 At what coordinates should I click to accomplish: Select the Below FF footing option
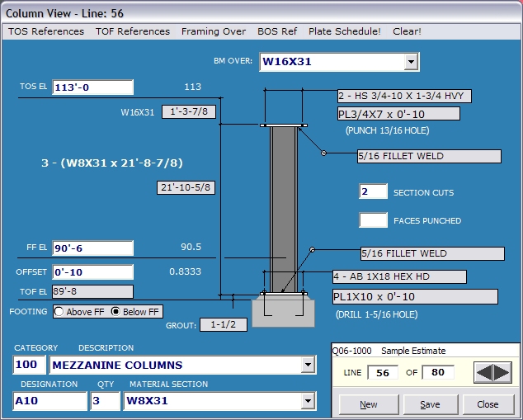click(x=116, y=312)
